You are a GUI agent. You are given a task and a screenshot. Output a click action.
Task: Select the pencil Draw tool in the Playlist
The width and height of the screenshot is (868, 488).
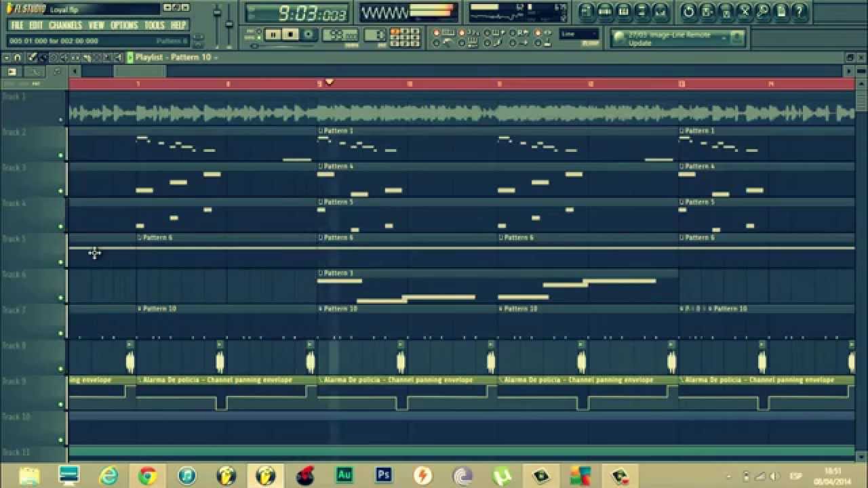pos(32,58)
